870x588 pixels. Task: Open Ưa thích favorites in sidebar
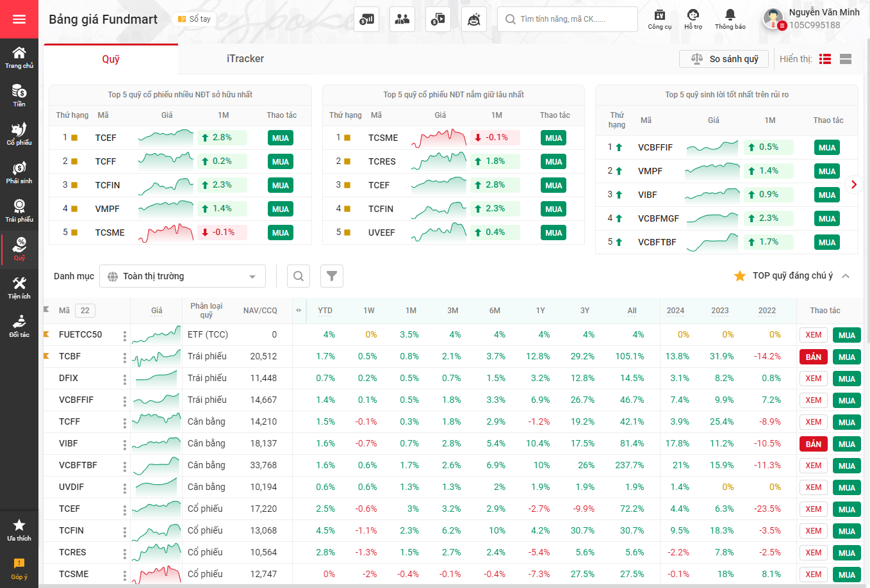[19, 530]
